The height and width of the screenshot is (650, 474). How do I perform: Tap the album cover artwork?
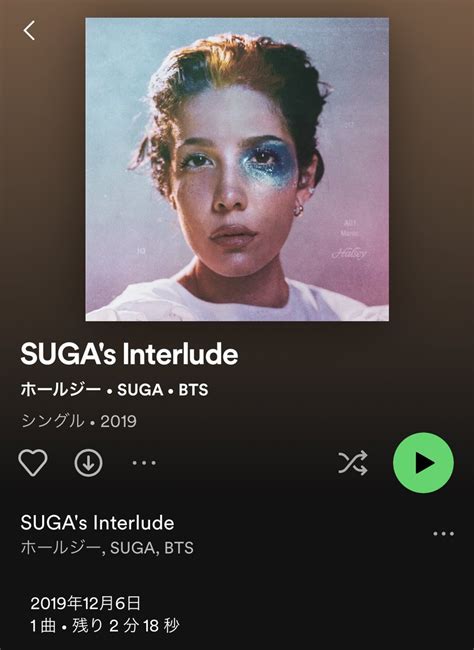click(237, 169)
